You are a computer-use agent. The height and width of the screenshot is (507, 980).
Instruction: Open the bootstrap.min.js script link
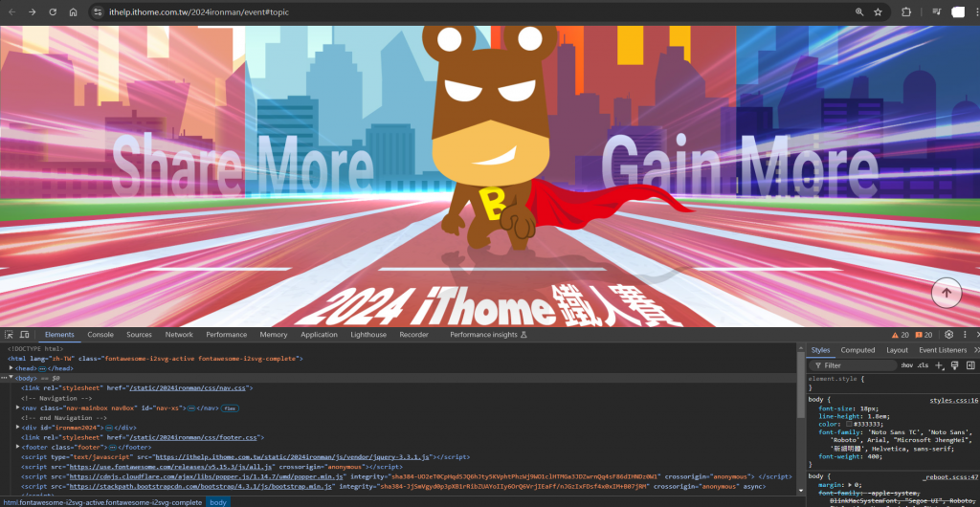point(201,486)
